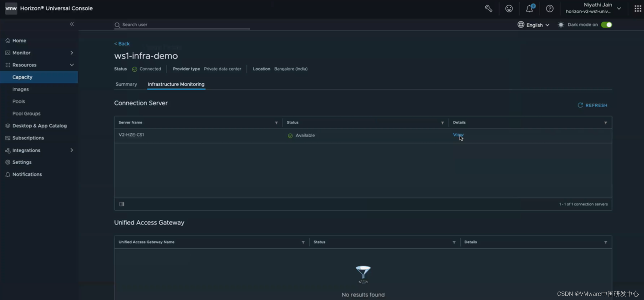Viewport: 644px width, 300px height.
Task: Click Unified Access Gateway Name header
Action: (146, 242)
